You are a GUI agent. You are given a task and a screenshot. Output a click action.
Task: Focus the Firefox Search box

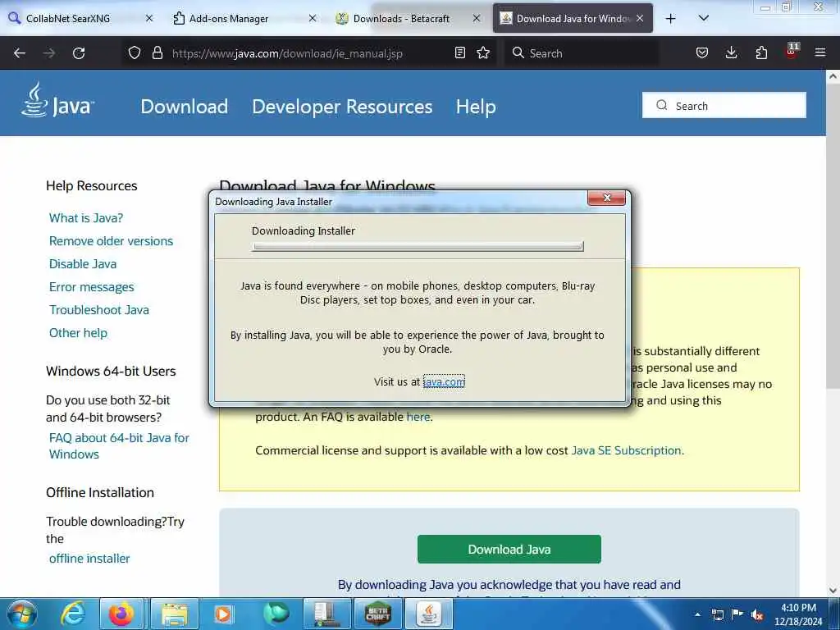point(582,53)
